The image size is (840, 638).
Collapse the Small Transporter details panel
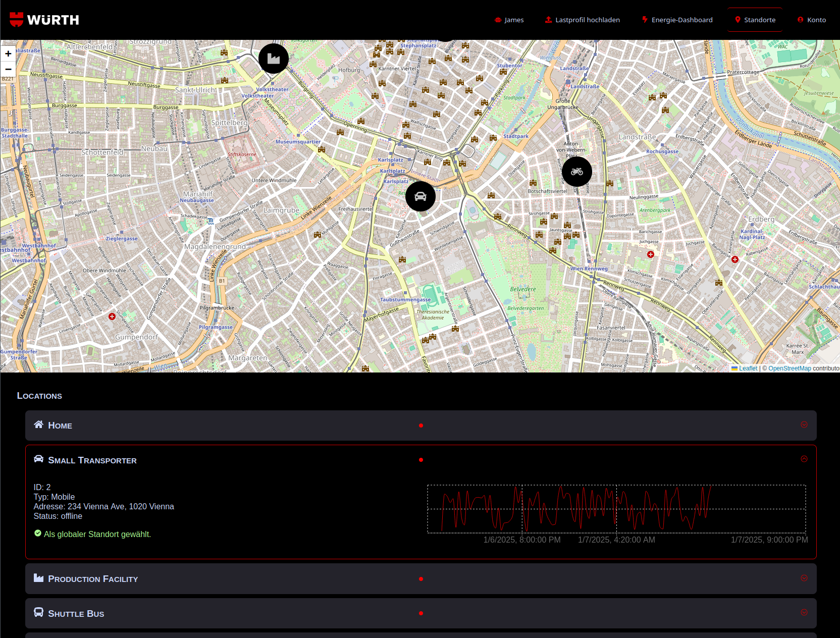click(x=804, y=459)
